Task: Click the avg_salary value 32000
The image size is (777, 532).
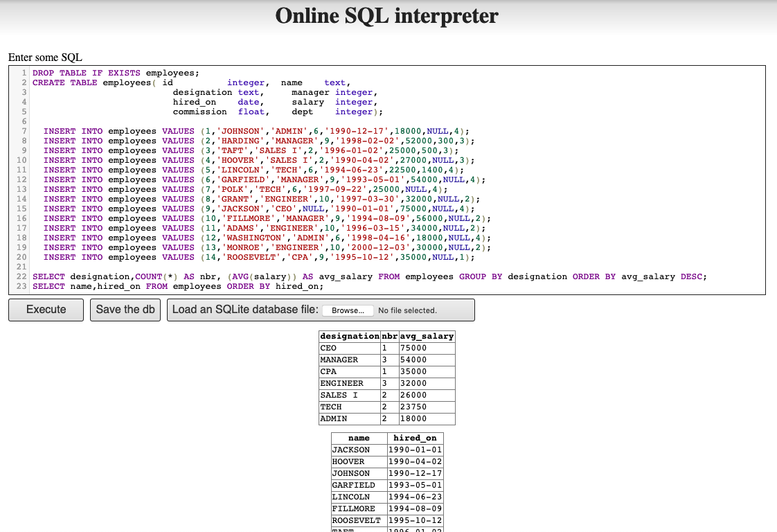Action: pyautogui.click(x=427, y=383)
